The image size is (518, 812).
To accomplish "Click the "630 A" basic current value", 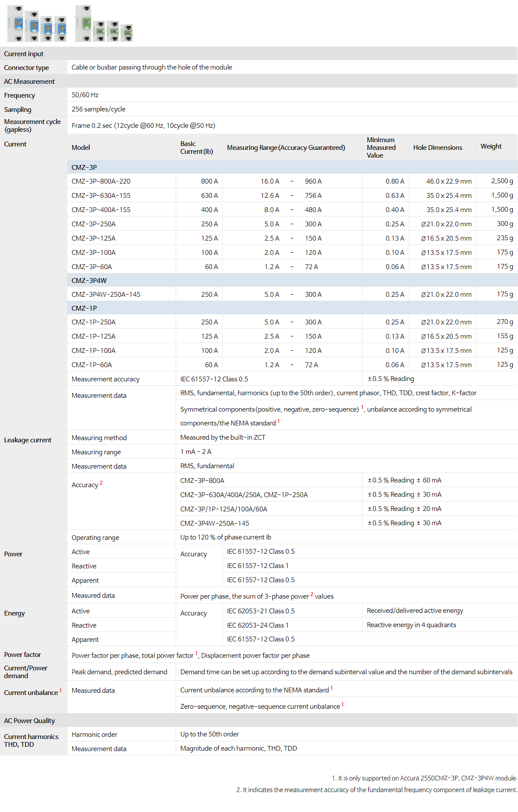I will point(209,196).
